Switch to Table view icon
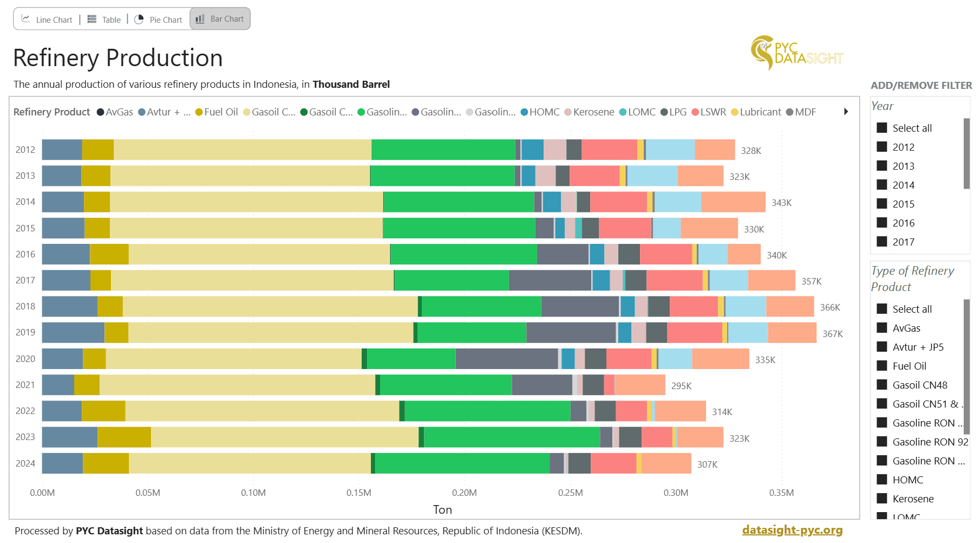This screenshot has width=980, height=543. click(x=92, y=19)
